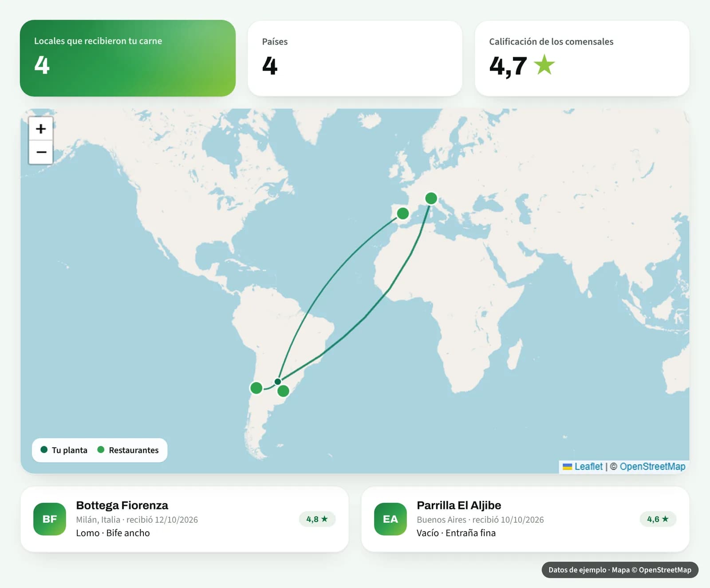This screenshot has width=710, height=588.
Task: Click the Milán, Italia received date text
Action: pyautogui.click(x=137, y=520)
